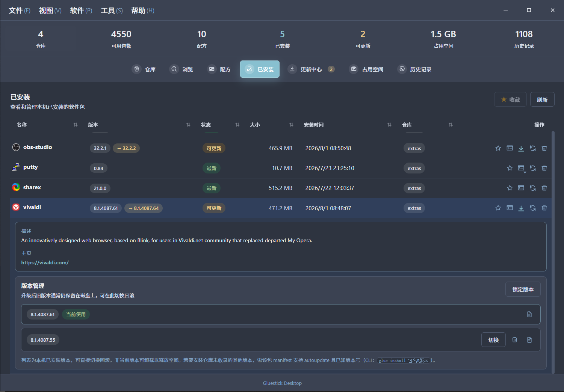View manifest document for version 8.1.4087.55
The width and height of the screenshot is (564, 392).
[x=529, y=340]
